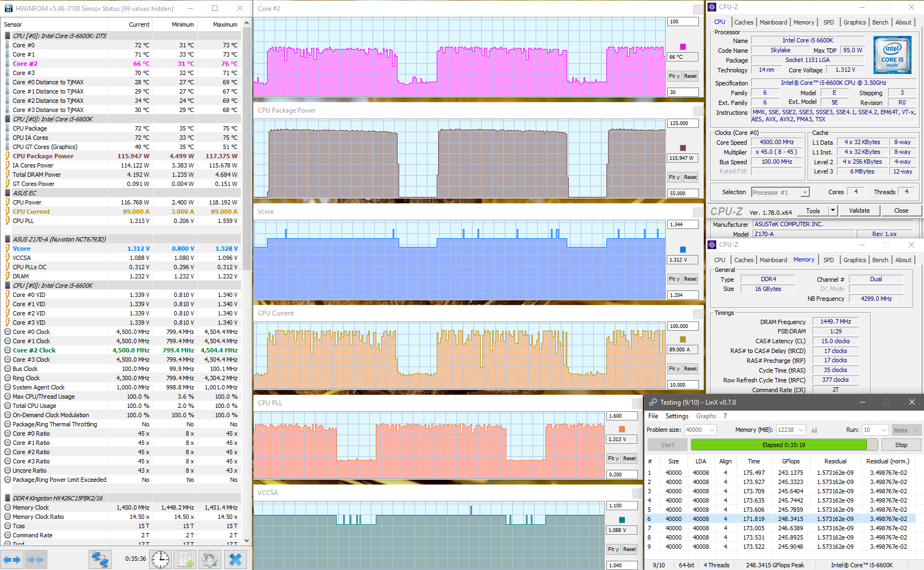The height and width of the screenshot is (570, 924).
Task: Open the 'times' dropdown in LinX
Action: pos(906,430)
